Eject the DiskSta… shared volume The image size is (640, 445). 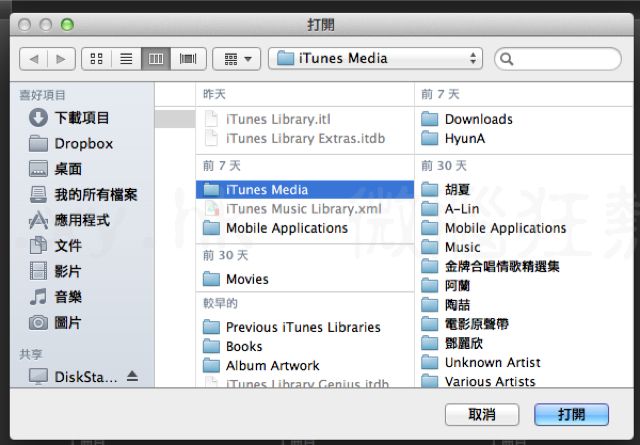(133, 377)
